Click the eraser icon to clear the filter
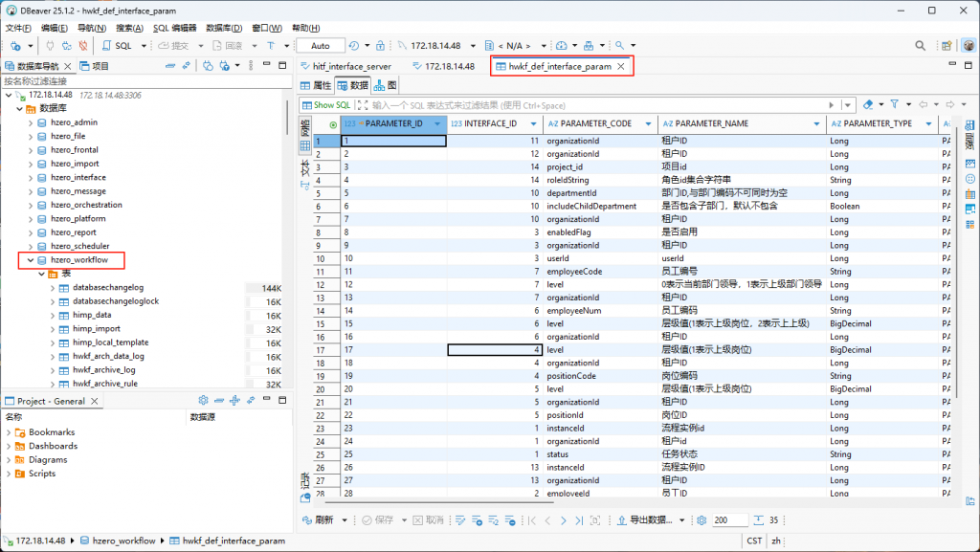The height and width of the screenshot is (552, 980). (x=867, y=104)
